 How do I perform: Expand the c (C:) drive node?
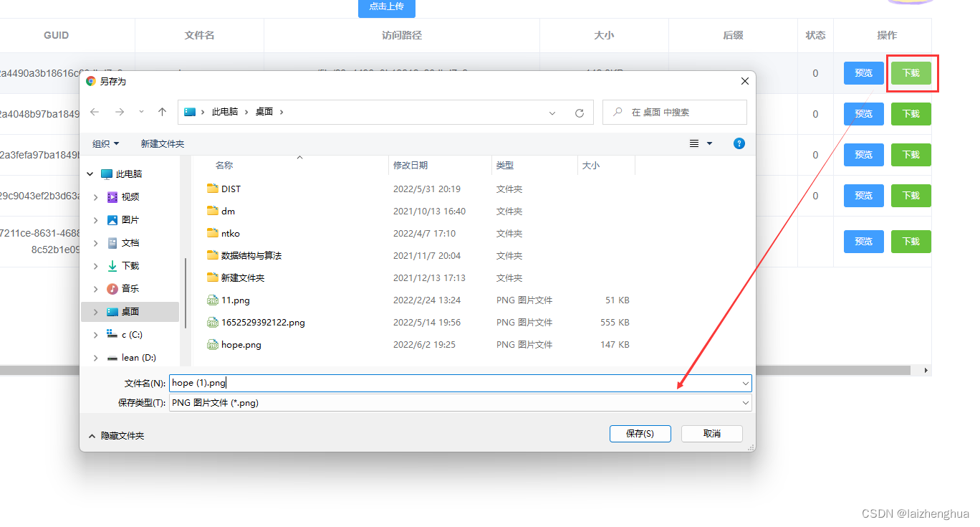[x=95, y=335]
